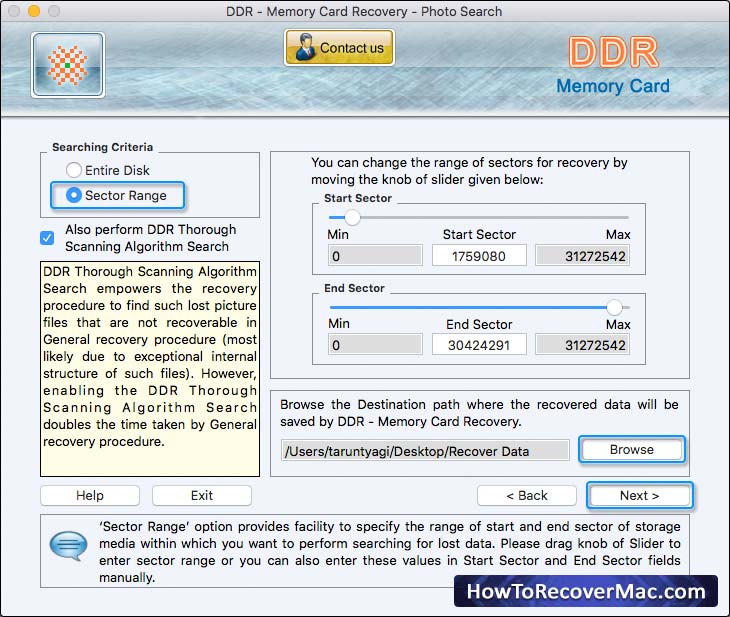Click the DDR Memory Card logo text
Viewport: 730px width, 617px height.
[613, 65]
